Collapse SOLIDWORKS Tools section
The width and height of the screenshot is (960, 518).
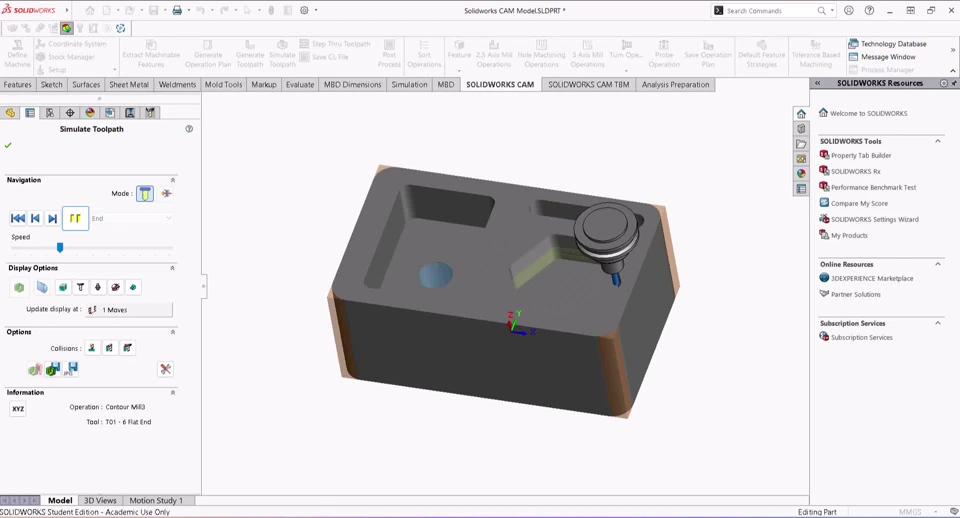pyautogui.click(x=937, y=141)
